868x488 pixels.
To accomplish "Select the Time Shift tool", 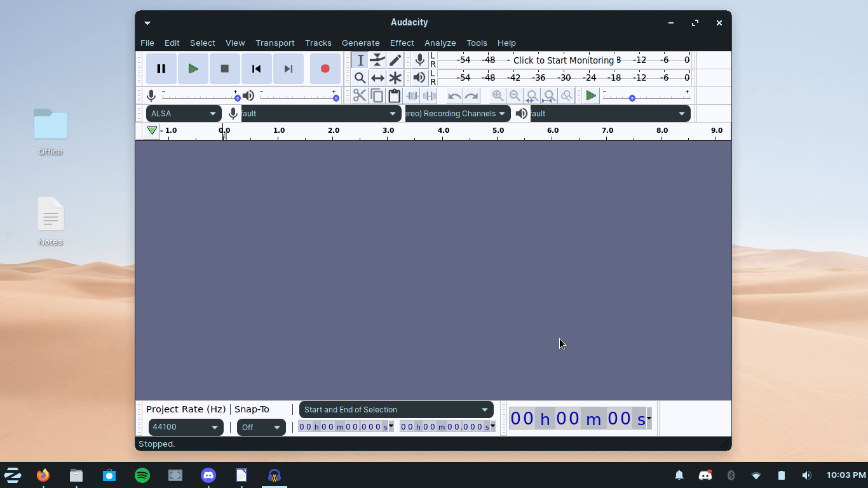I will click(x=377, y=78).
